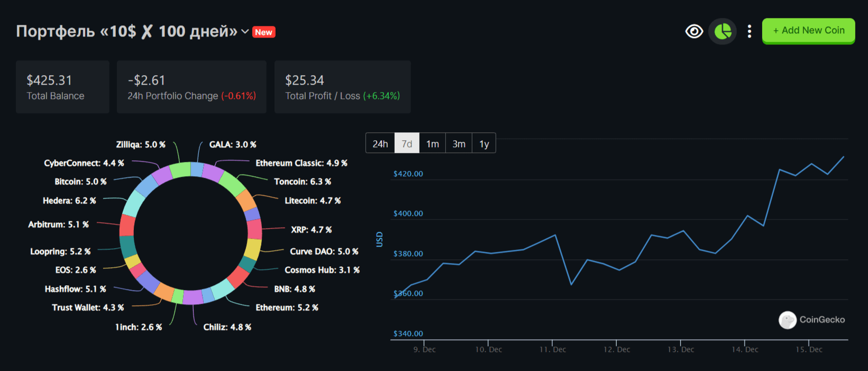
Task: Click the Bitcoin: 5.0 % label
Action: click(81, 182)
